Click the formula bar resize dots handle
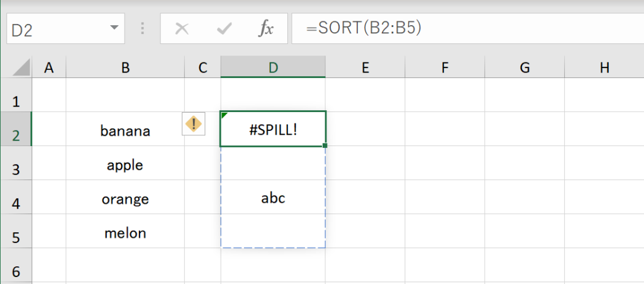This screenshot has height=284, width=644. [143, 29]
